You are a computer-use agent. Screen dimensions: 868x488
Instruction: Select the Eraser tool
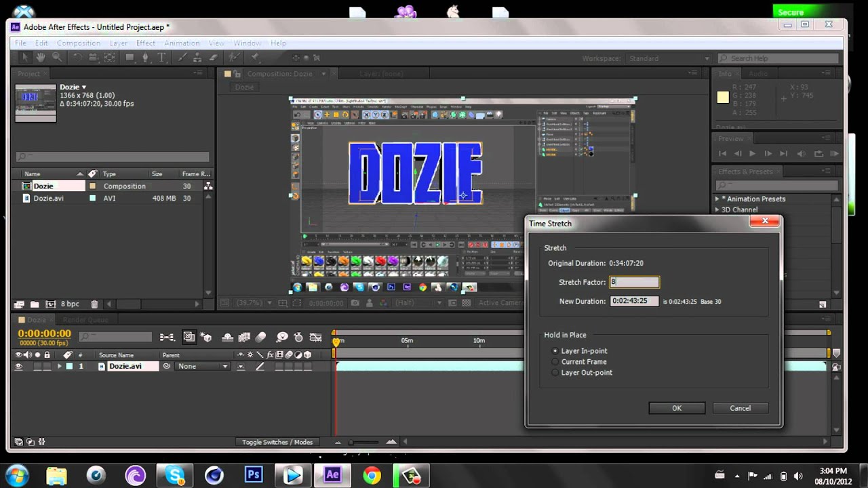tap(213, 58)
